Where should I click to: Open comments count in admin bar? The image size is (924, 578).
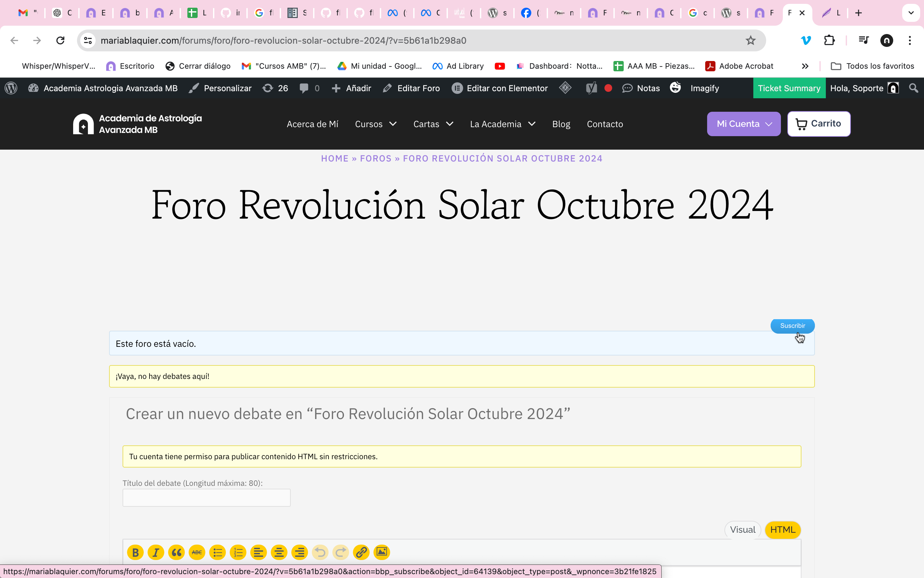[309, 88]
